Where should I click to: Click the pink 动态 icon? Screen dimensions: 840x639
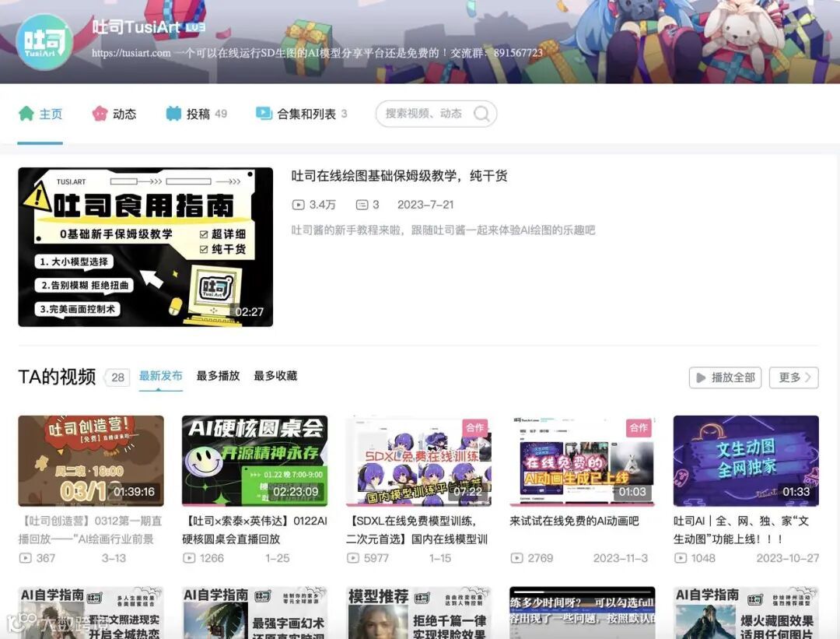coord(100,114)
